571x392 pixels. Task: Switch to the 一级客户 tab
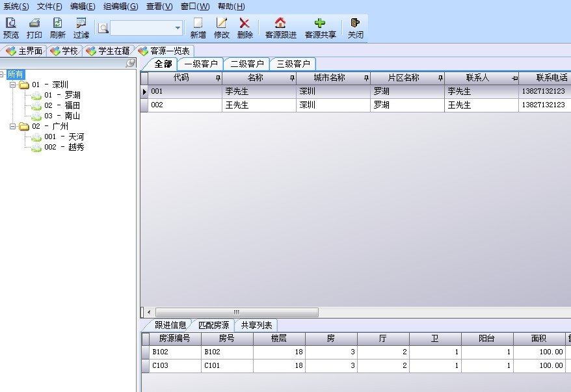[200, 64]
